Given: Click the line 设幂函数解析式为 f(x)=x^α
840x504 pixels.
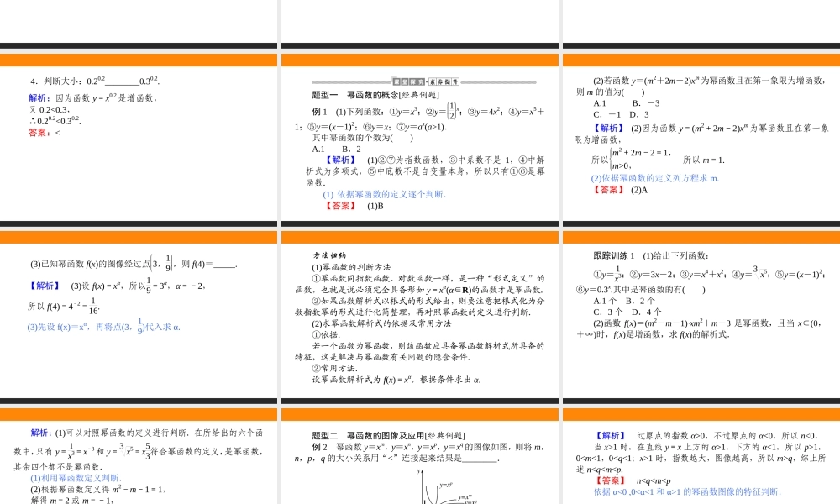Looking at the screenshot, I should [x=396, y=380].
